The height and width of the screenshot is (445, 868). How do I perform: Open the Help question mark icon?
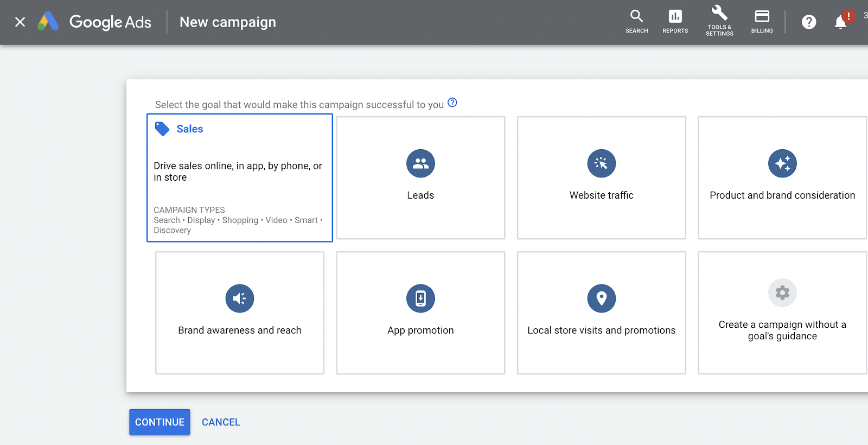(x=809, y=22)
